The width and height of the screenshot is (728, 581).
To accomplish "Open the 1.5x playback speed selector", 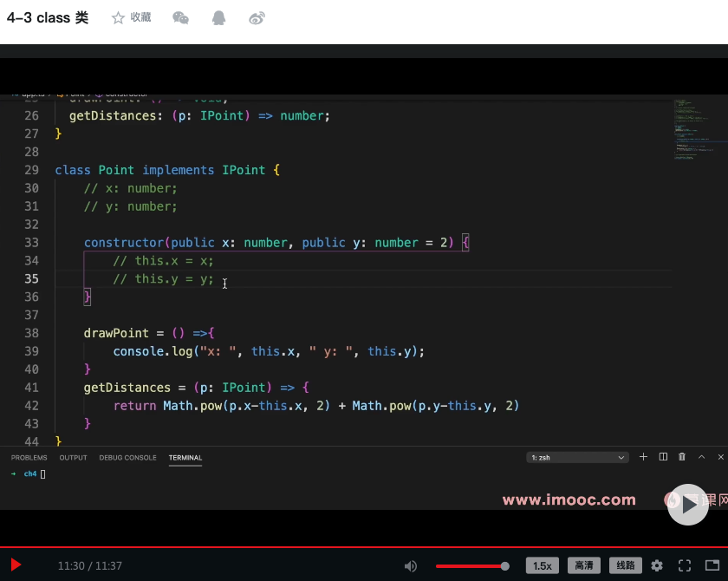I will tap(542, 565).
